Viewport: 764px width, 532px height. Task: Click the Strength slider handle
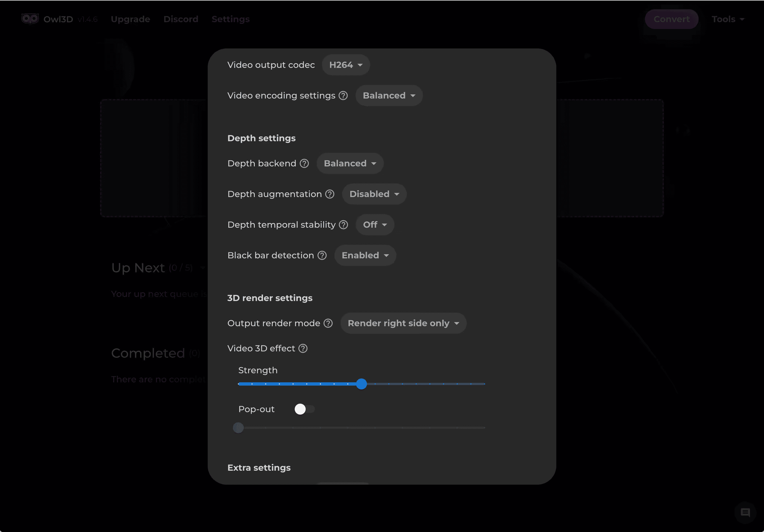point(361,384)
